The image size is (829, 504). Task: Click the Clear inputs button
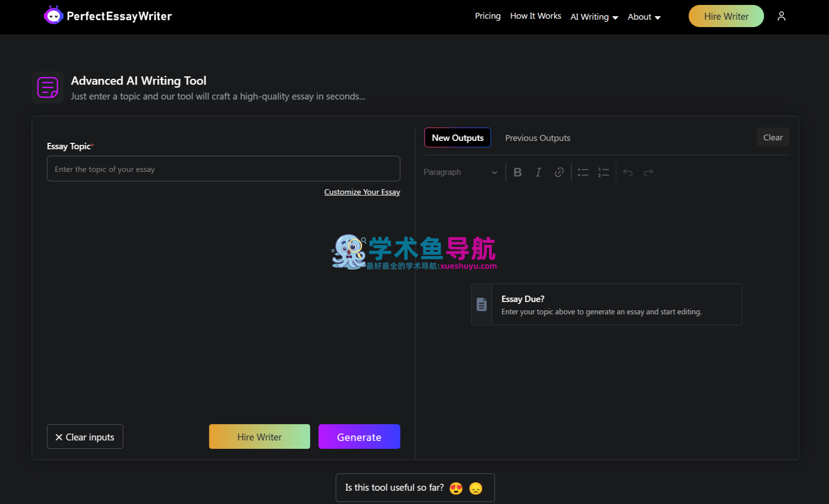click(x=85, y=437)
